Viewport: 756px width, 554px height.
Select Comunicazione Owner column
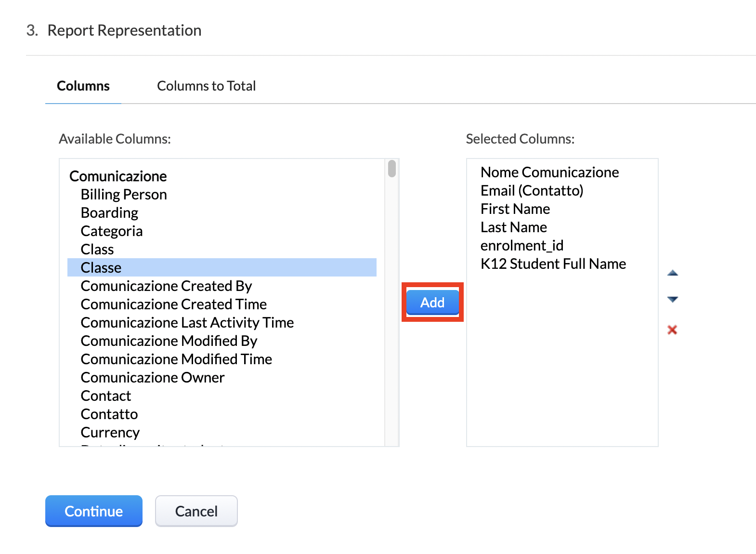pos(152,377)
